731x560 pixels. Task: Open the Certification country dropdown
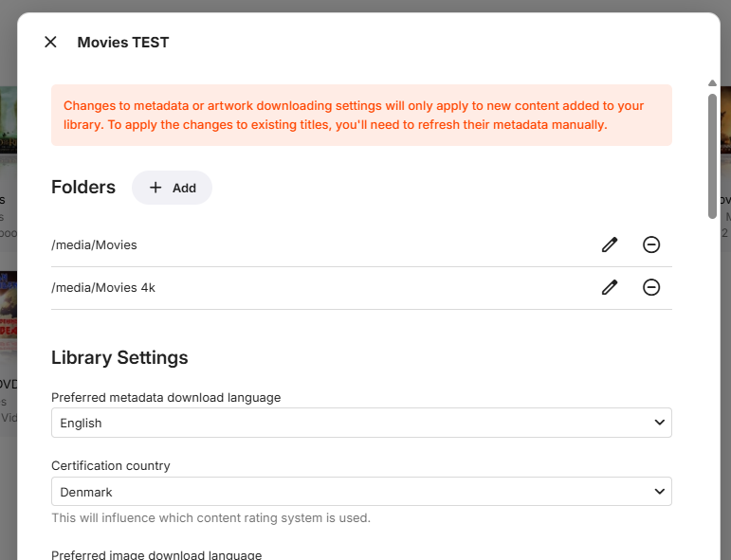point(361,492)
